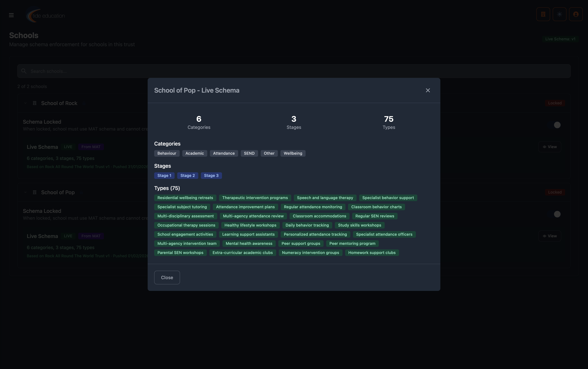The height and width of the screenshot is (369, 588).
Task: Toggle the schema lock switch for School of Rock
Action: tap(557, 125)
